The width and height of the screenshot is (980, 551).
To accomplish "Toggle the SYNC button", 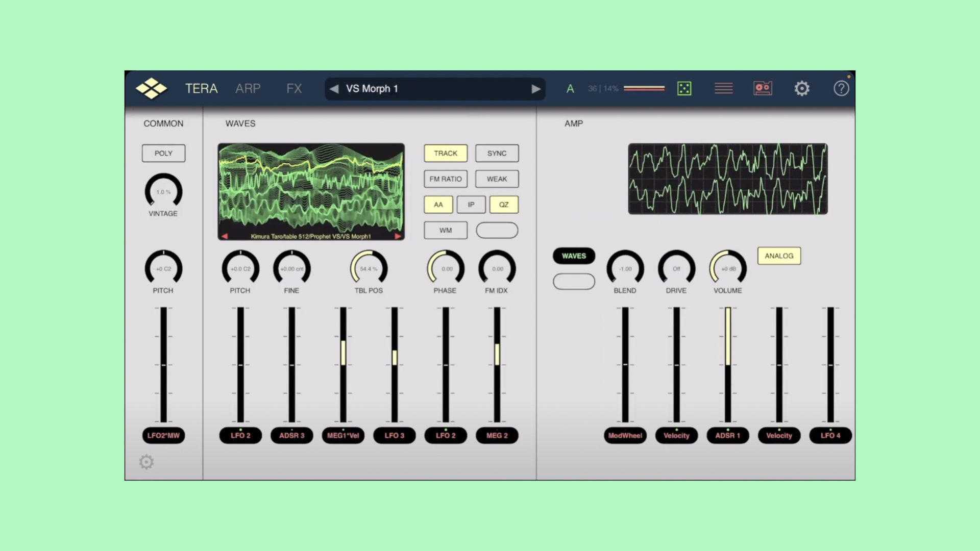I will pyautogui.click(x=497, y=153).
